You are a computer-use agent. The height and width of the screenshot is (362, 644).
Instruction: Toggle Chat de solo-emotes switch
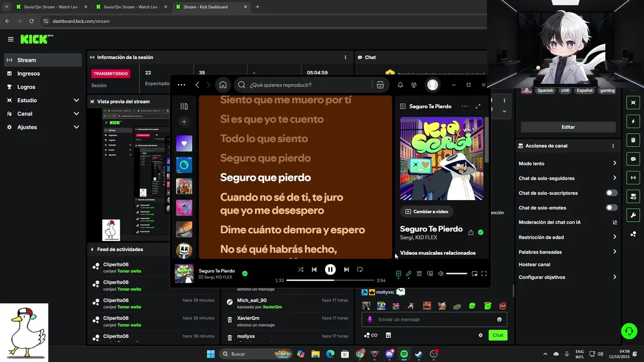[612, 208]
